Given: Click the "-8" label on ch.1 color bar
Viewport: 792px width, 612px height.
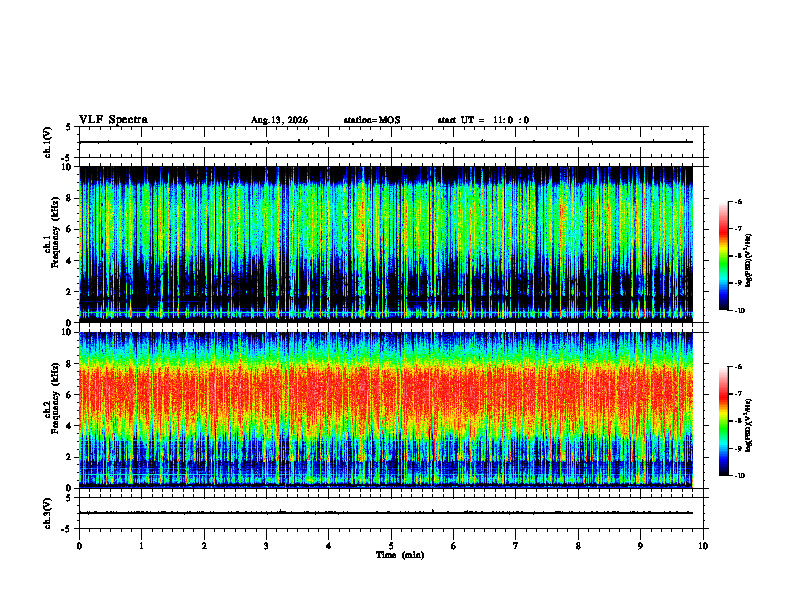Looking at the screenshot, I should pos(738,256).
